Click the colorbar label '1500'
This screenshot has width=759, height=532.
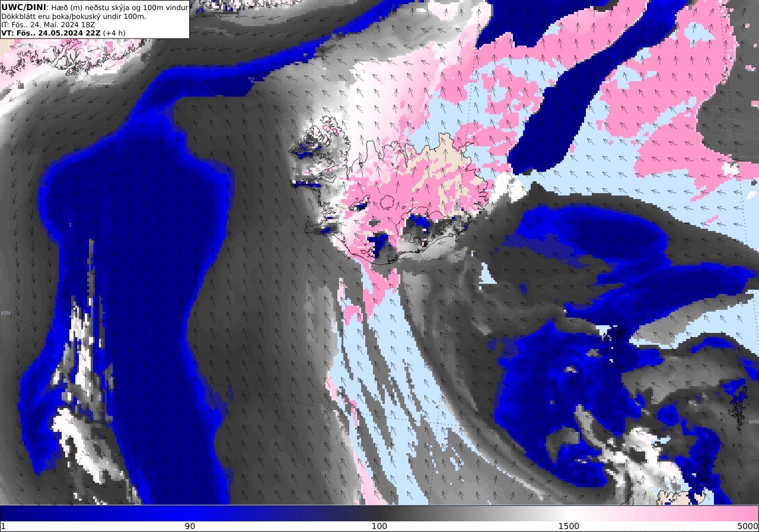pyautogui.click(x=569, y=526)
